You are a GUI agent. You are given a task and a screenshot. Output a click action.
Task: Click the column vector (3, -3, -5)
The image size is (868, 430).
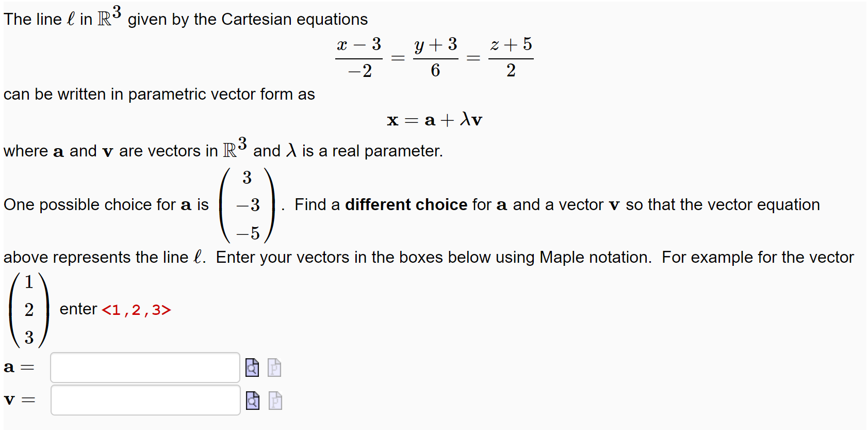coord(247,205)
